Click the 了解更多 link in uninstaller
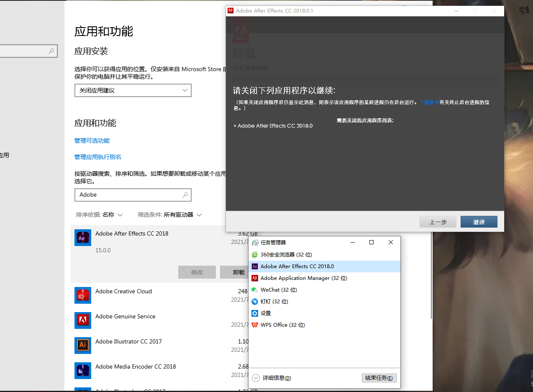Image resolution: width=533 pixels, height=392 pixels. coord(429,102)
